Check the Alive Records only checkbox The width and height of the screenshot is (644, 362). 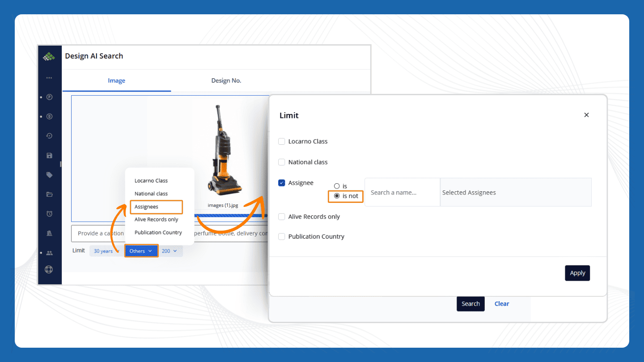click(282, 216)
